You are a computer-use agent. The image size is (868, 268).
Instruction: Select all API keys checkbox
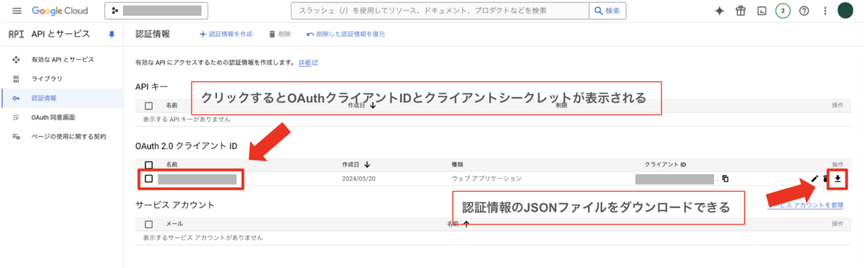[x=148, y=105]
